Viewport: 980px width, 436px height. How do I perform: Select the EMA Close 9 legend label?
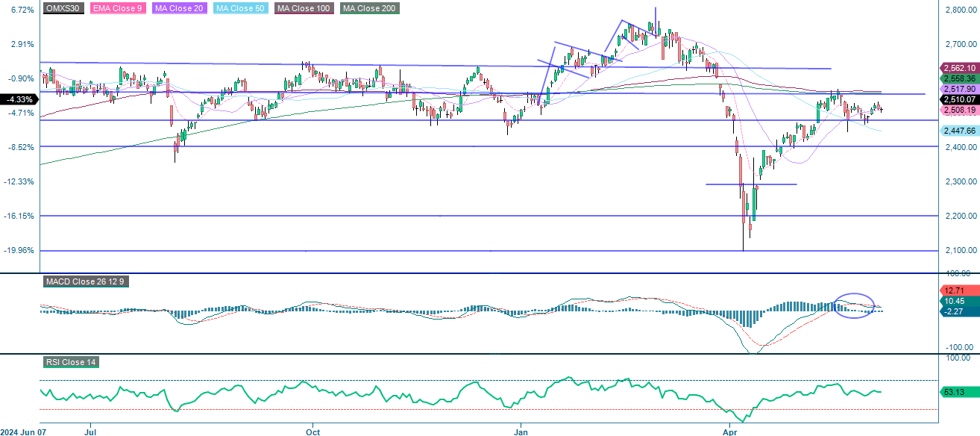[118, 8]
